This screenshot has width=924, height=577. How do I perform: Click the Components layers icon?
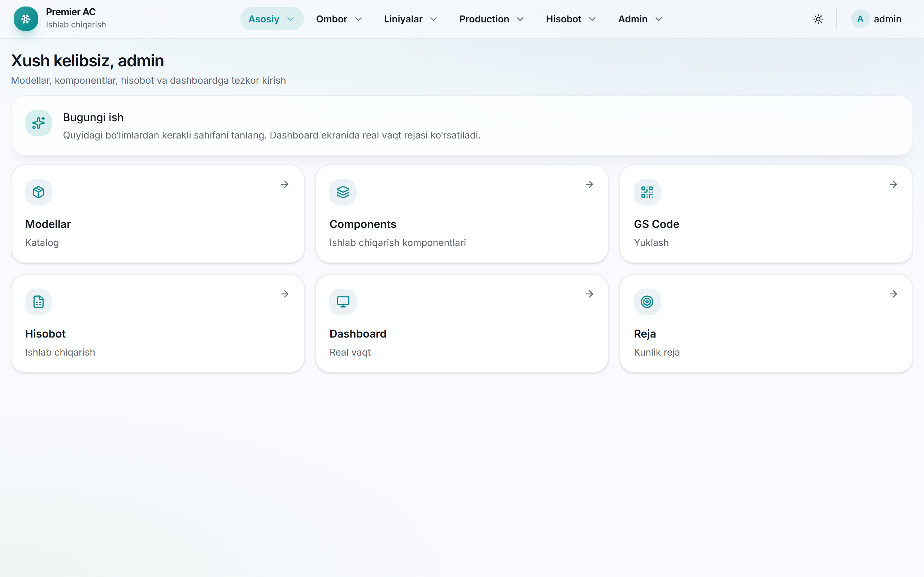coord(343,192)
